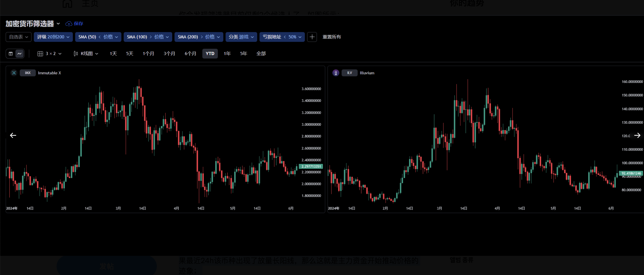Open the 亏损地址 < 50% filter
The width and height of the screenshot is (644, 275).
[282, 37]
